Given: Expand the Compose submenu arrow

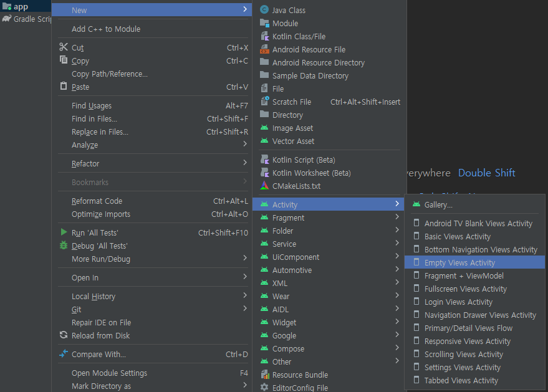Looking at the screenshot, I should [x=397, y=348].
